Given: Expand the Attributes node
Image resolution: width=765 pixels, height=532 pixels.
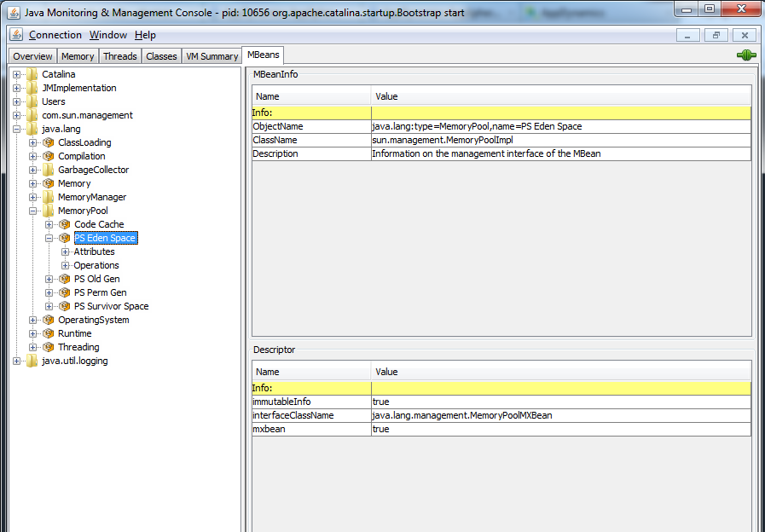Looking at the screenshot, I should click(66, 252).
